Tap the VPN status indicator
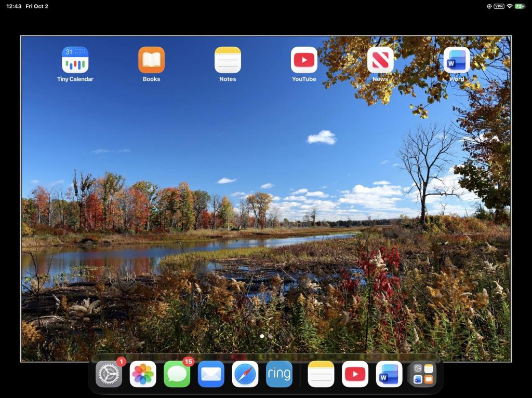 pyautogui.click(x=499, y=6)
